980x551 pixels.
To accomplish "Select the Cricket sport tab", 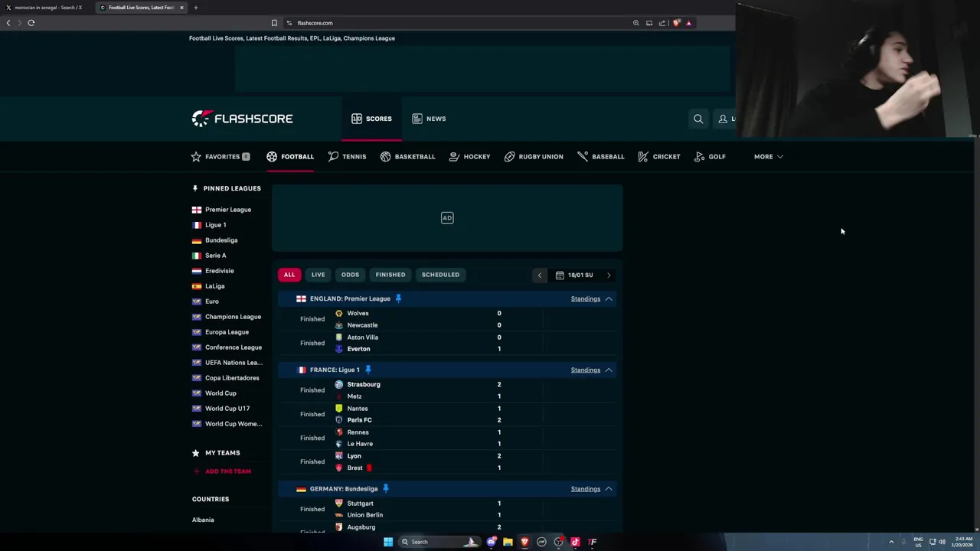I will click(x=658, y=156).
